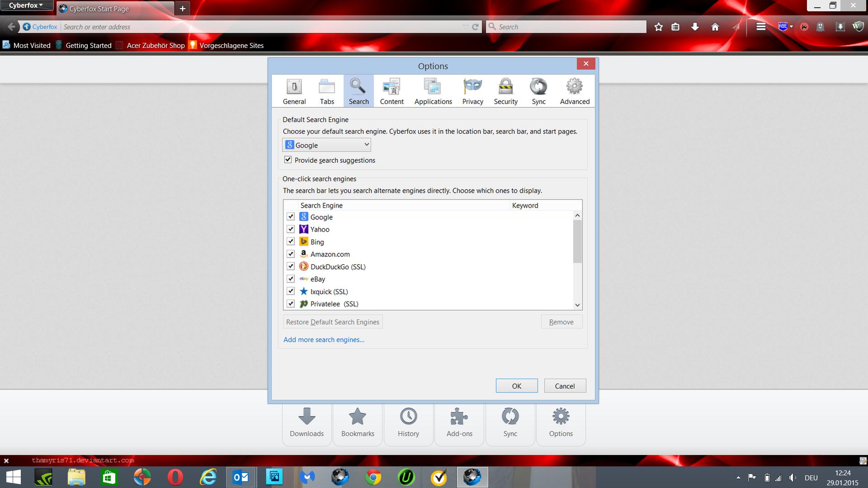Open the Windows Start button
The height and width of the screenshot is (488, 868).
coord(13,477)
